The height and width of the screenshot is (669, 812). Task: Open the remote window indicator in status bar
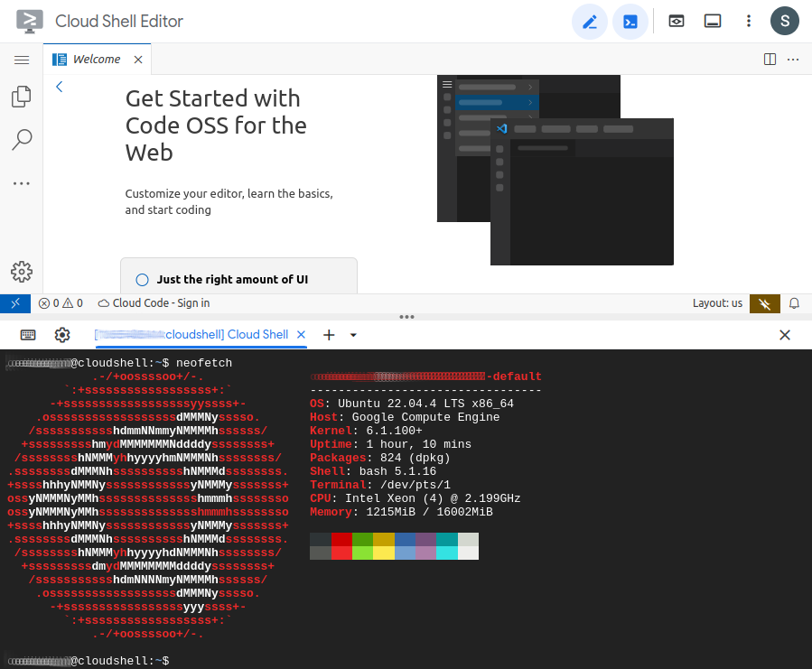pyautogui.click(x=15, y=303)
